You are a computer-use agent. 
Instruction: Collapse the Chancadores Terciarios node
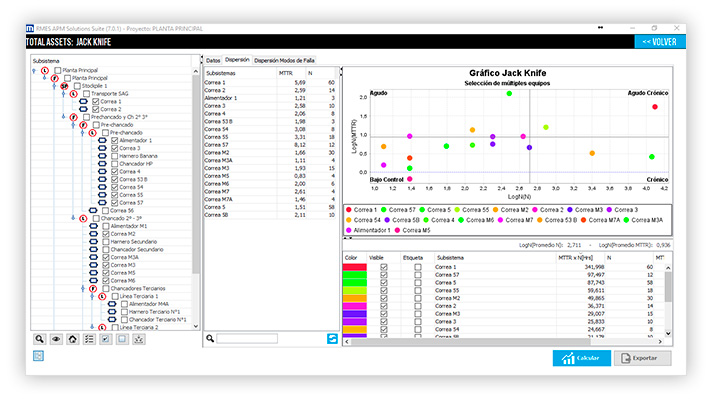click(83, 289)
